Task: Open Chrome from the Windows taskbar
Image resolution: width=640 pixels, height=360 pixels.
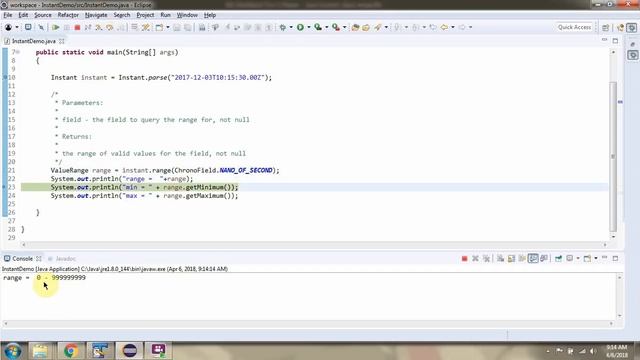Action: [x=71, y=351]
